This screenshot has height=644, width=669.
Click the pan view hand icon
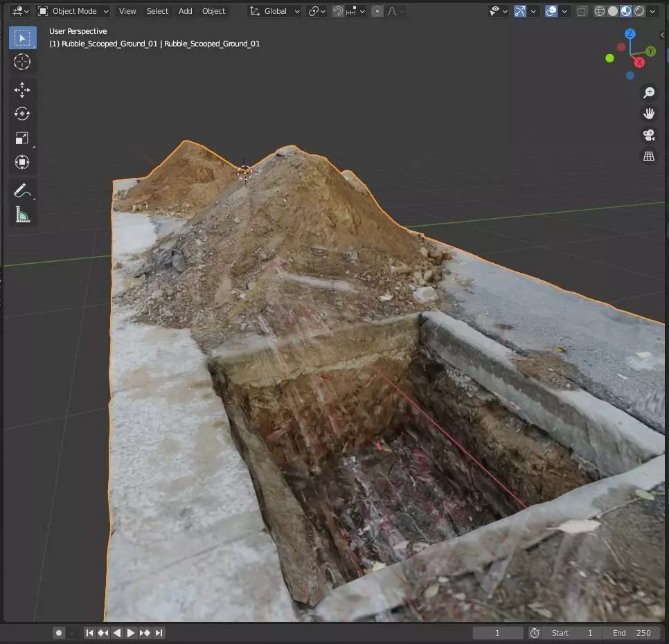[x=648, y=114]
